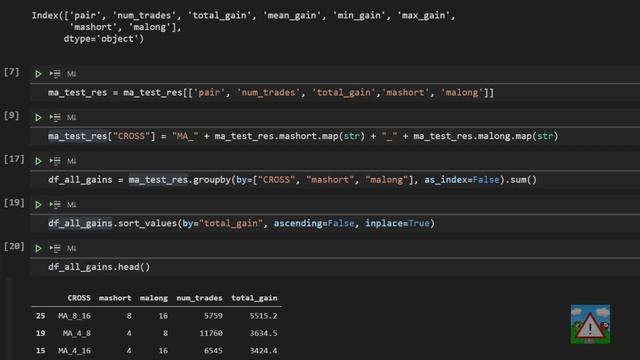This screenshot has height=360, width=640.
Task: Click the markdown toggle icon in cell [7]
Action: (x=71, y=74)
